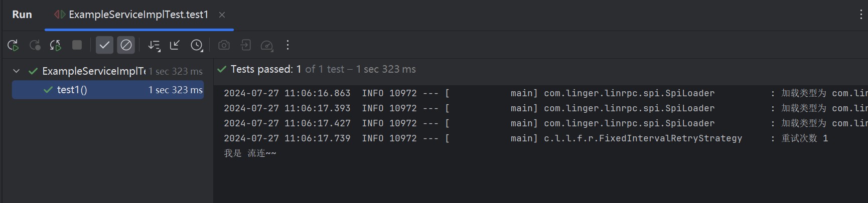
Task: Click the collapse all tree icon
Action: [175, 46]
